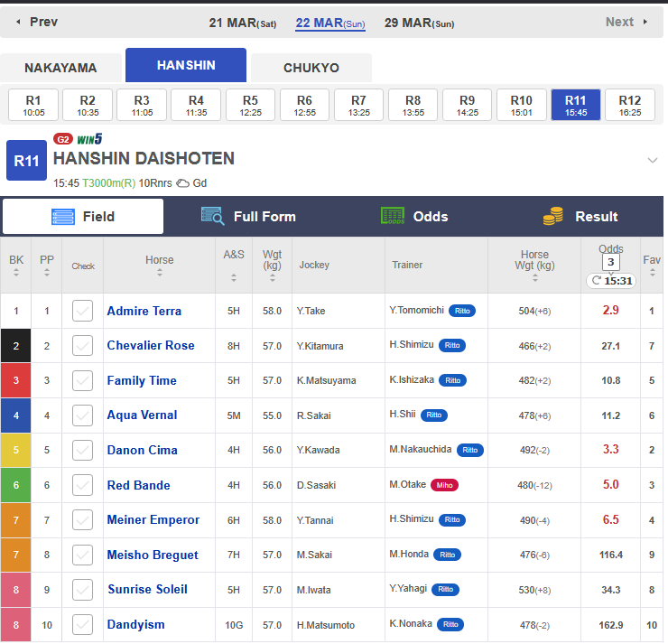Click the Ritto badge beside Y.Tomomichi
Viewport: 668px width, 644px height.
click(x=462, y=311)
